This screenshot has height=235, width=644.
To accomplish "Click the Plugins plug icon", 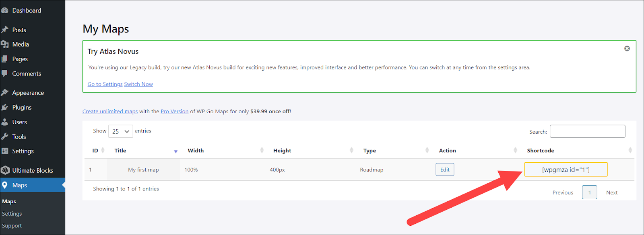I will (5, 107).
